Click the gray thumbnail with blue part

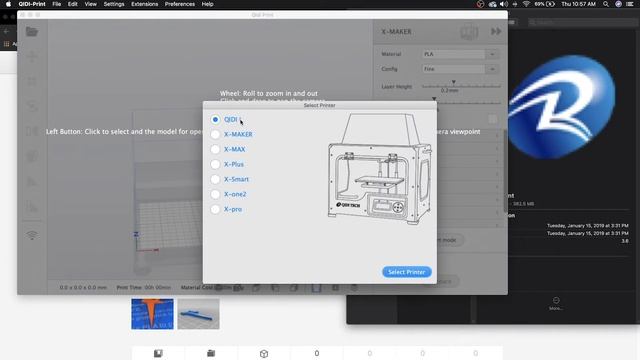click(x=198, y=314)
